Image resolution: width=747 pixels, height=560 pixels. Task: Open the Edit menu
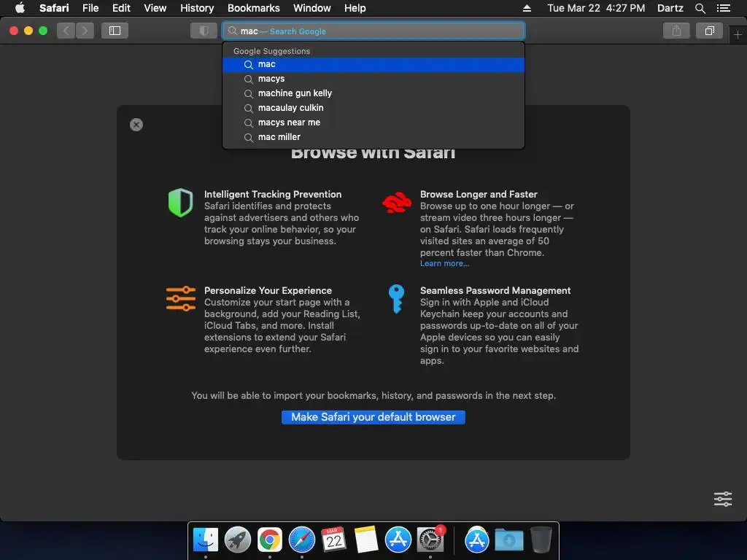tap(121, 8)
